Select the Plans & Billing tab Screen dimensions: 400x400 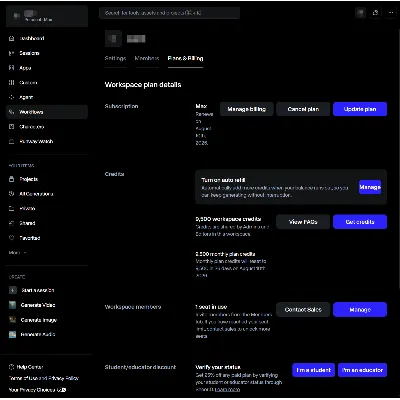click(185, 58)
